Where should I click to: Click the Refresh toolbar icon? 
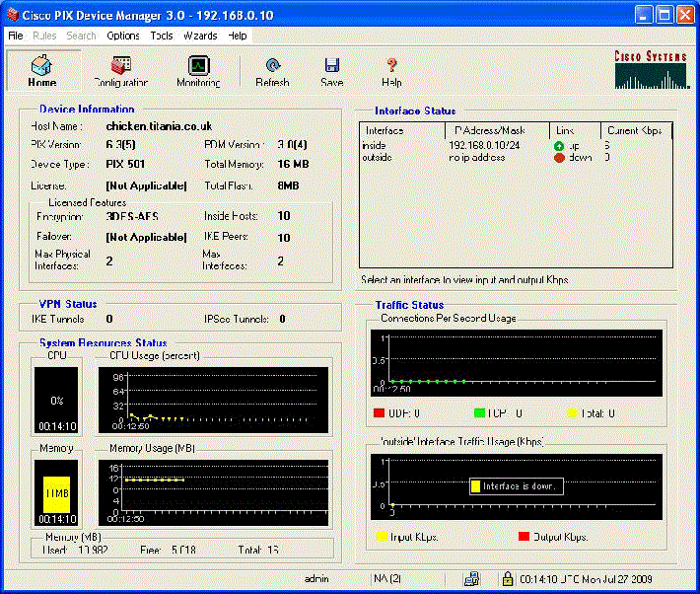(272, 66)
